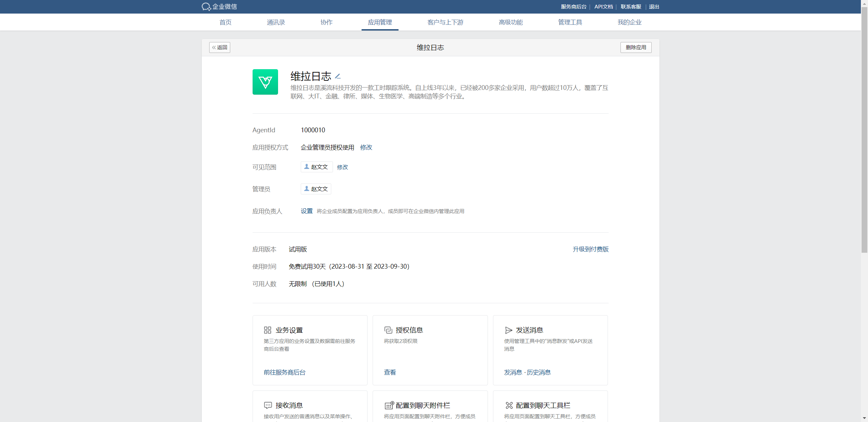Click the 维拉日志 green app icon
The width and height of the screenshot is (868, 422).
(x=265, y=82)
